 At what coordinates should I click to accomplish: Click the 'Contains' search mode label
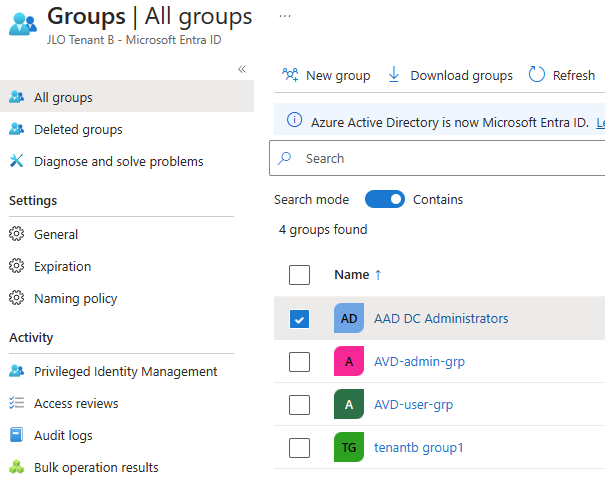(x=438, y=199)
